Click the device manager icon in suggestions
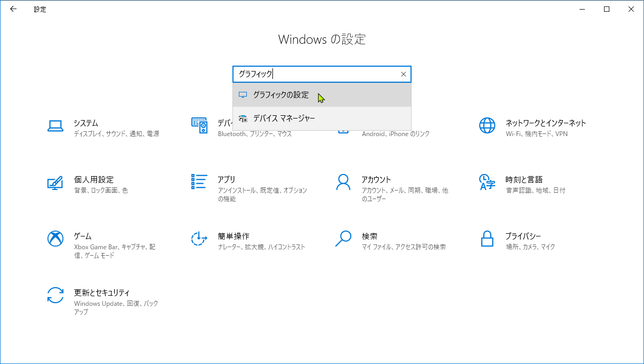This screenshot has width=644, height=364. (x=243, y=118)
